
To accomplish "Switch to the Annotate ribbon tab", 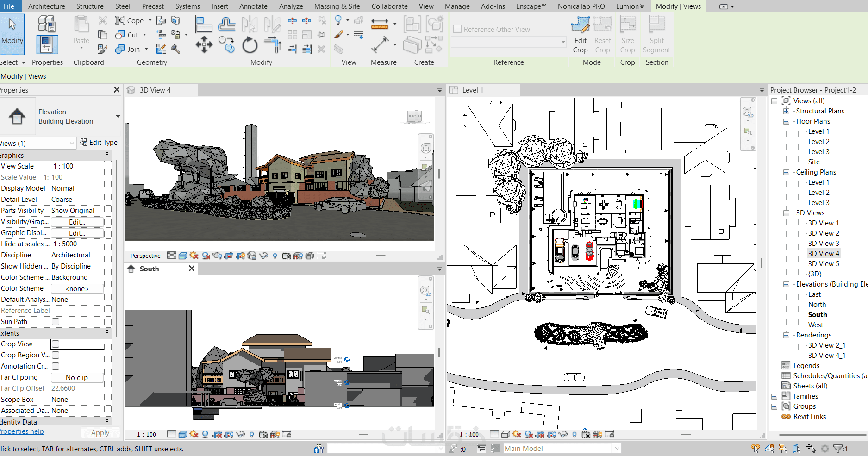I will 253,6.
